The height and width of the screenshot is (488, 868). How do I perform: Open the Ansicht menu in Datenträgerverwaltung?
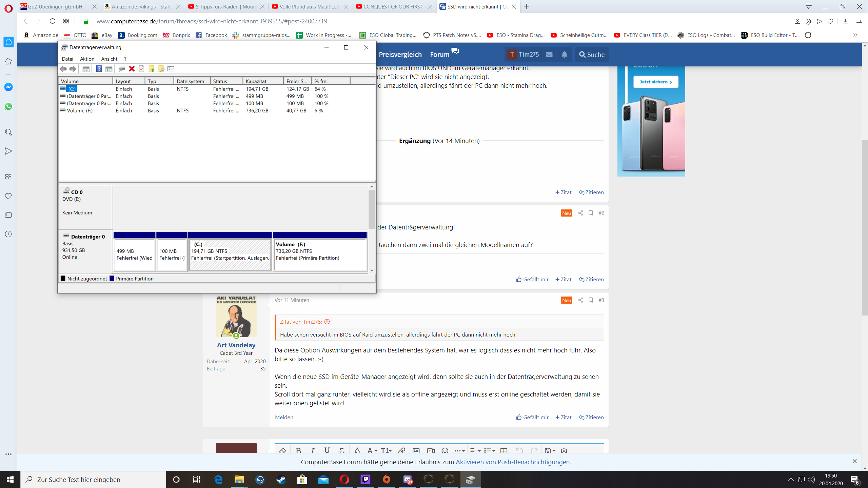pyautogui.click(x=109, y=59)
